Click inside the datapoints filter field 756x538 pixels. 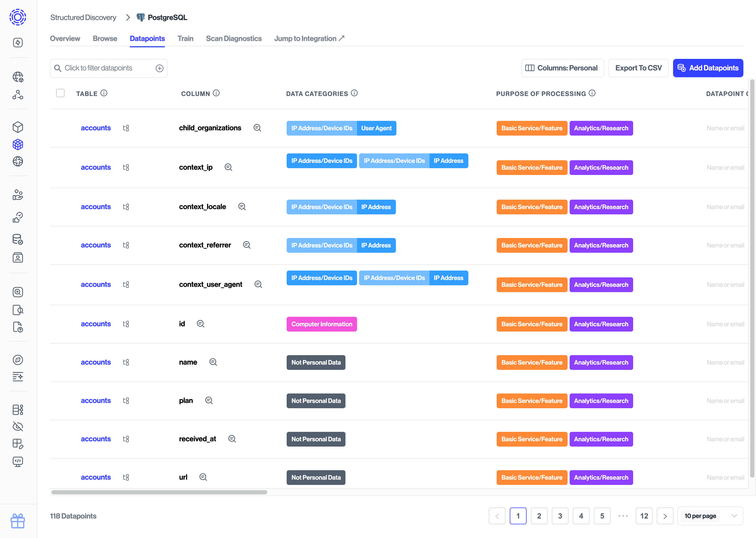click(x=106, y=68)
